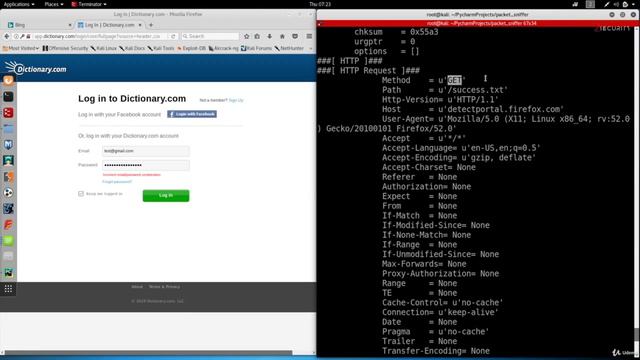The width and height of the screenshot is (640, 360).
Task: Click Firefox back navigation arrow
Action: pyautogui.click(x=7, y=36)
